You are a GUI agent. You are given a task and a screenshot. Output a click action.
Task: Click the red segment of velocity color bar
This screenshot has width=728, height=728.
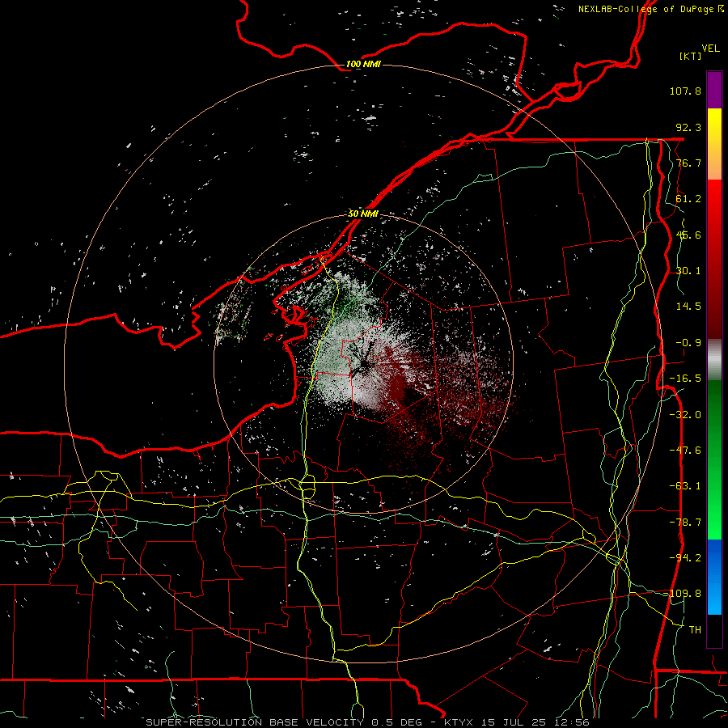714,259
